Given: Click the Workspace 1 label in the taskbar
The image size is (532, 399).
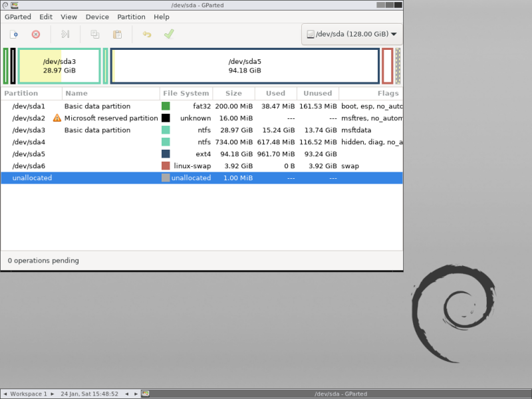Looking at the screenshot, I should [29, 394].
